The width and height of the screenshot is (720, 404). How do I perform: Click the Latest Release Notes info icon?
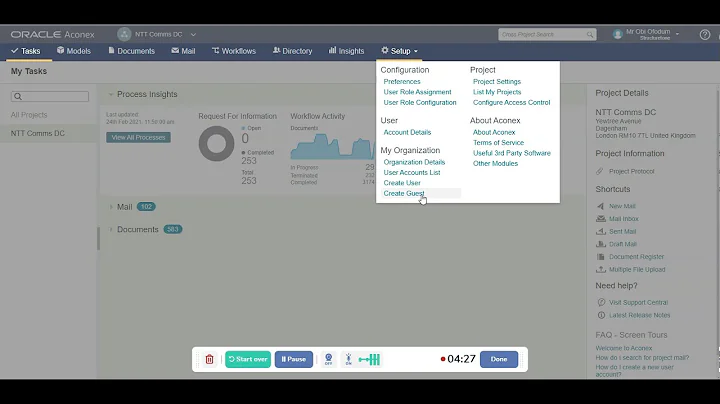[601, 315]
